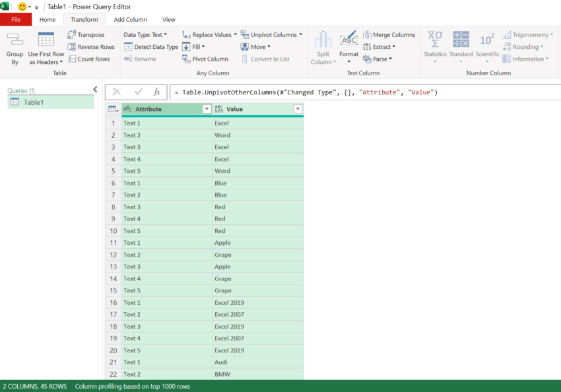Collapse the Queries pane
This screenshot has height=392, width=561.
94,88
